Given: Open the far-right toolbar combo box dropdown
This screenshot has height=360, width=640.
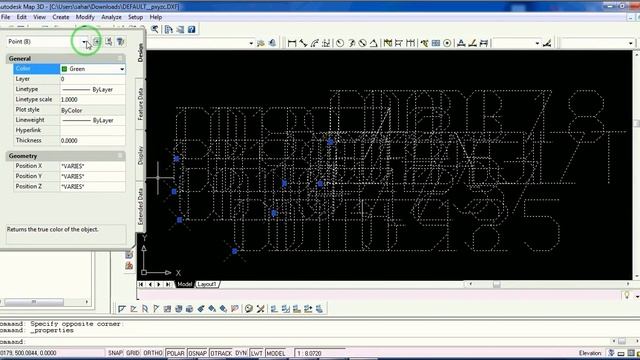Looking at the screenshot, I should (631, 43).
